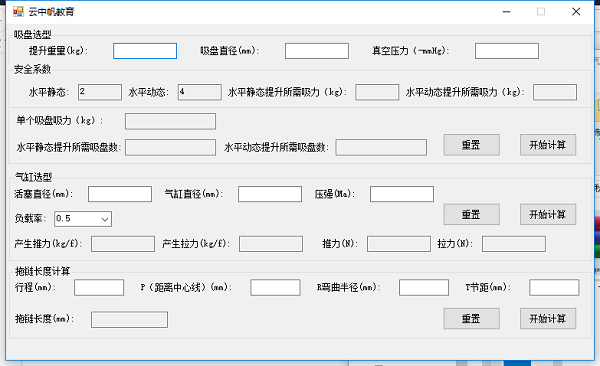The width and height of the screenshot is (600, 366).
Task: Click the 水平静态 safety factor field
Action: pos(100,92)
